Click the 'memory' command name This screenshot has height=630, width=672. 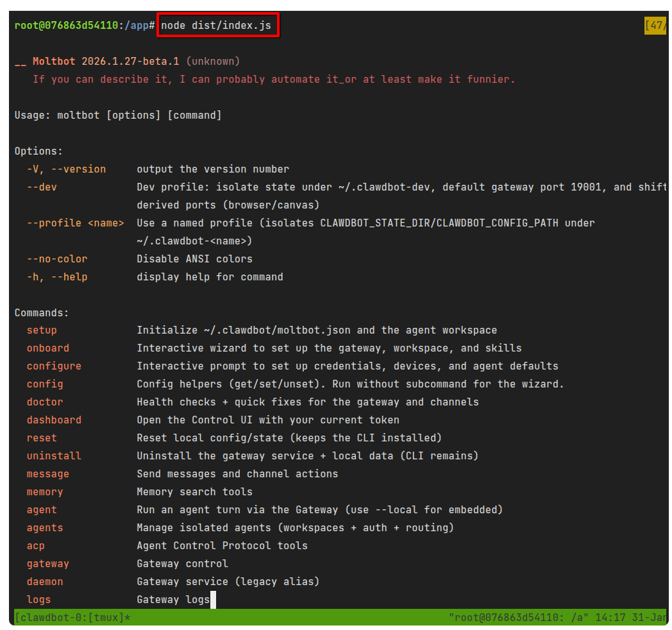45,492
